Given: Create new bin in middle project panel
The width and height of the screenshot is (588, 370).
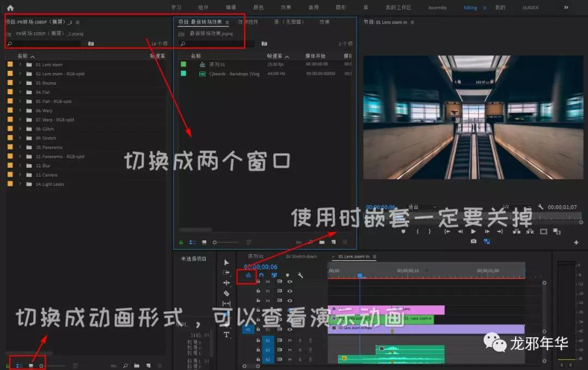Looking at the screenshot, I should [x=322, y=242].
